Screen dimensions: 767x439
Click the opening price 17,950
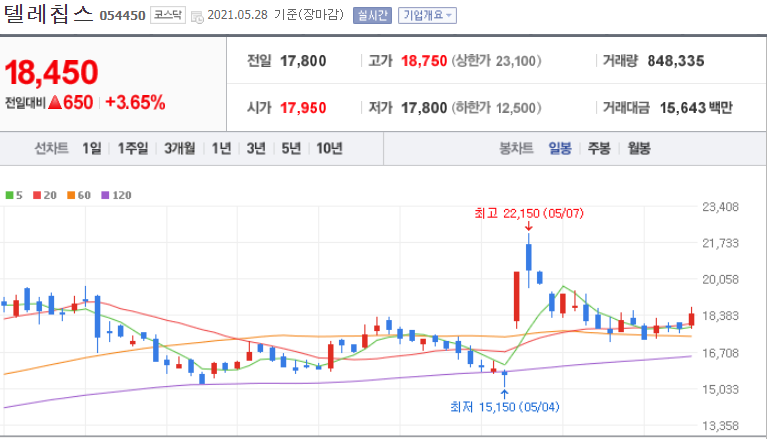click(x=303, y=108)
